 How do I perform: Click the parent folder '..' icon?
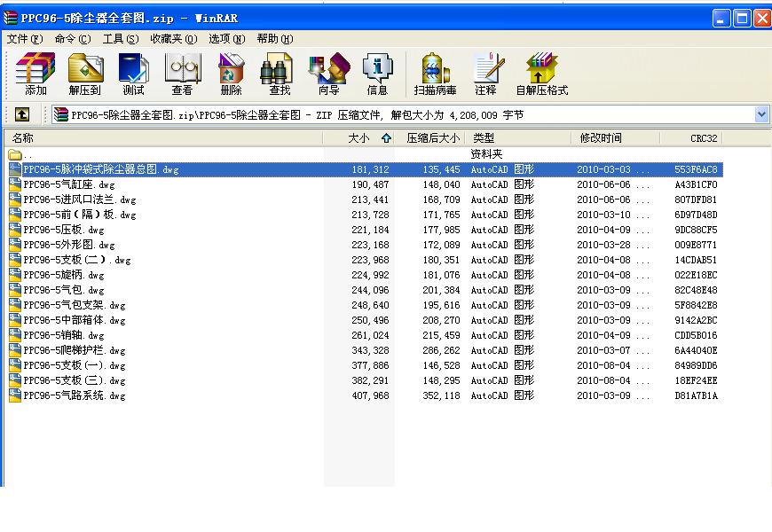(x=15, y=154)
